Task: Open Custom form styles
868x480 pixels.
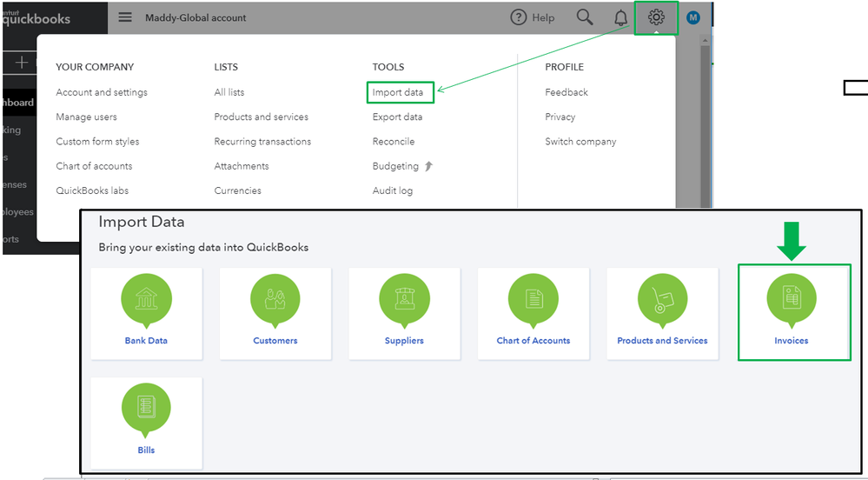Action: 97,142
